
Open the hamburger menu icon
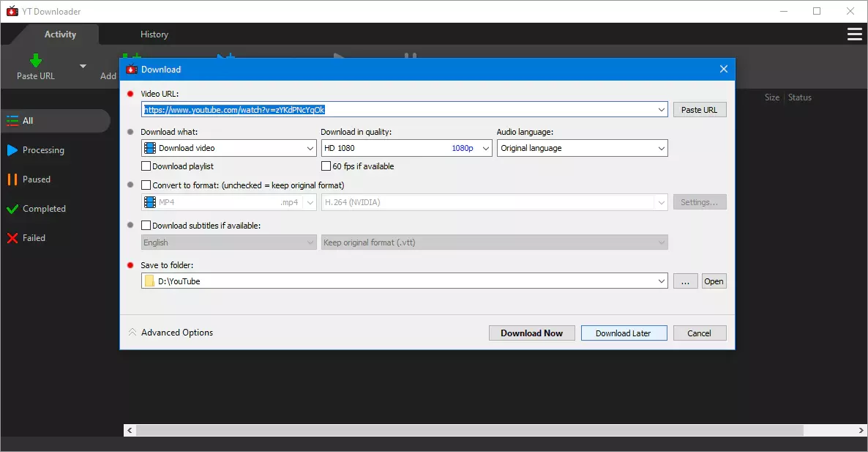[853, 34]
